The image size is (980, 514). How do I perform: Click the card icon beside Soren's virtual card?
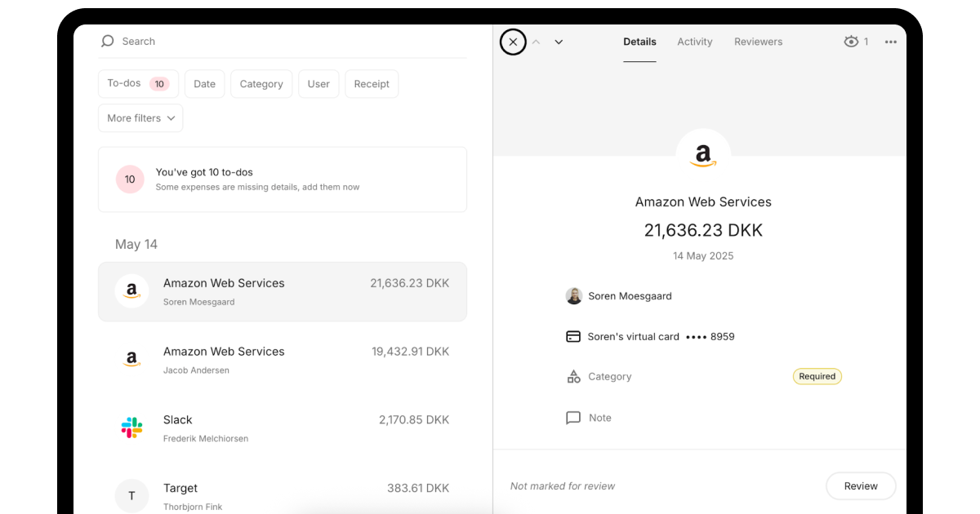click(x=573, y=336)
